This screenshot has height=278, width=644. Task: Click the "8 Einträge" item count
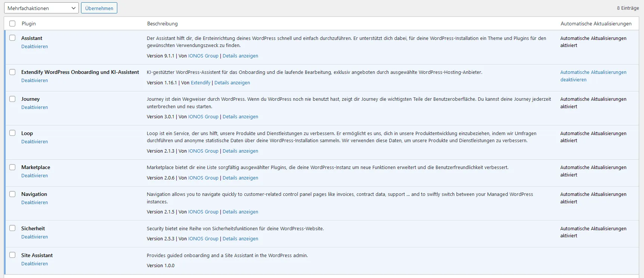point(628,8)
